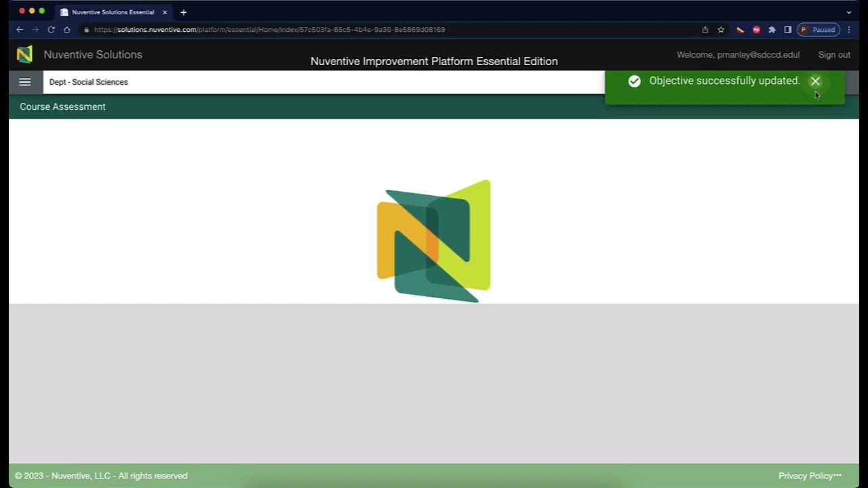
Task: Click the 2023 Nuventive copyright text
Action: pyautogui.click(x=101, y=476)
